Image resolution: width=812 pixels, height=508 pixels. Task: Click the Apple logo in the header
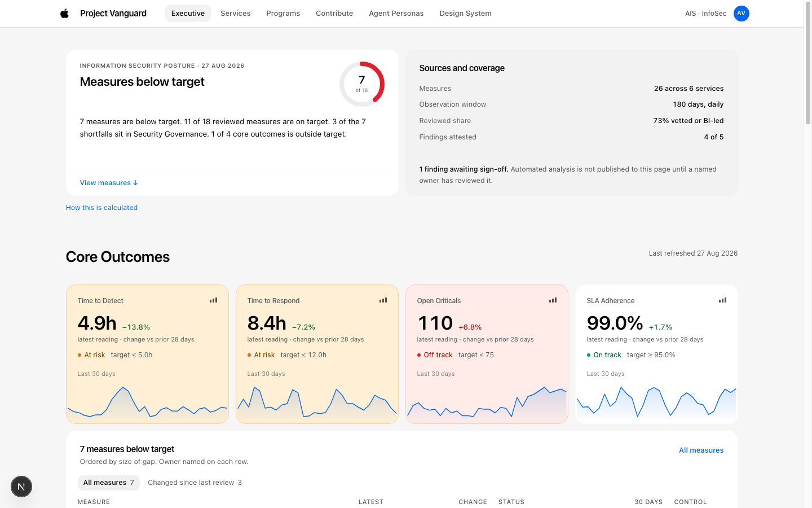click(64, 13)
